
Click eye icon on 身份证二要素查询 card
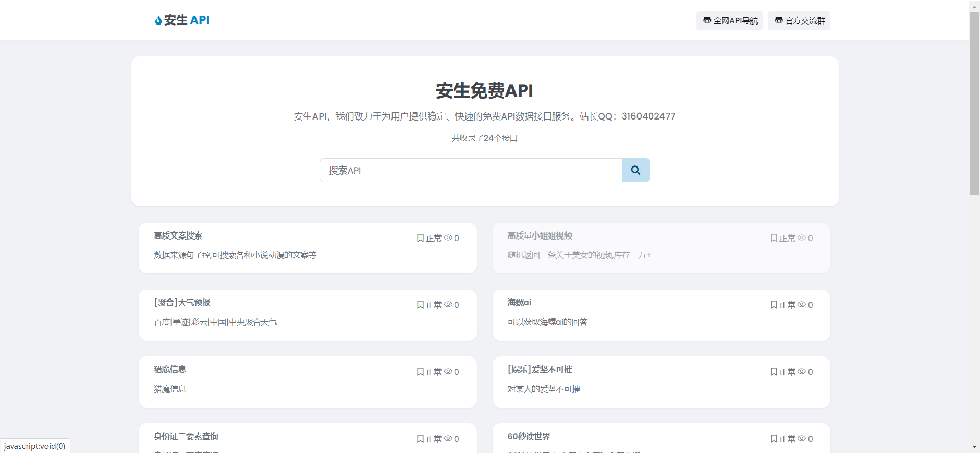[x=448, y=439]
